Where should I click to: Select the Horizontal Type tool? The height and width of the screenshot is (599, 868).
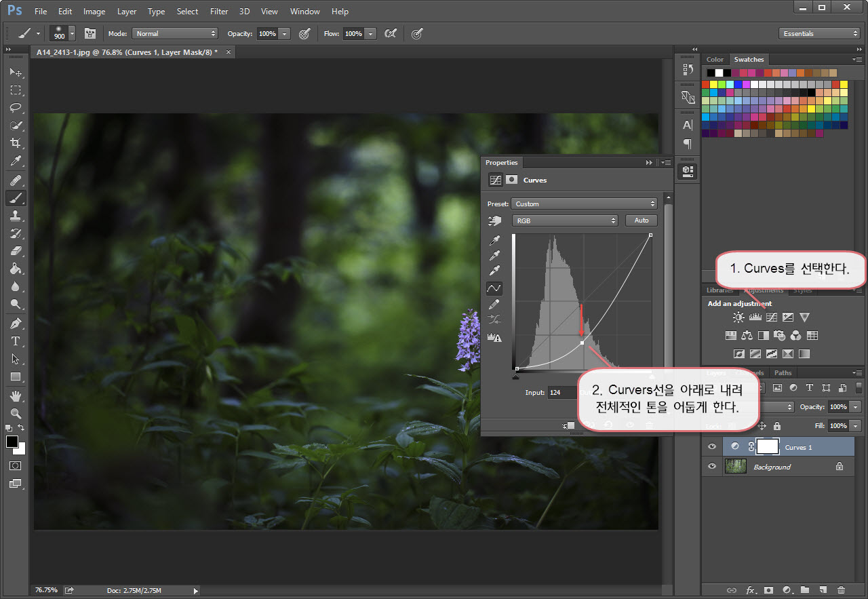(x=16, y=341)
